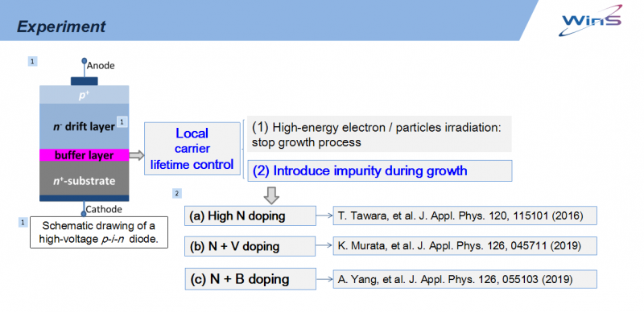Select the Introduce impurity during growth box
Image resolution: width=644 pixels, height=312 pixels.
point(379,170)
